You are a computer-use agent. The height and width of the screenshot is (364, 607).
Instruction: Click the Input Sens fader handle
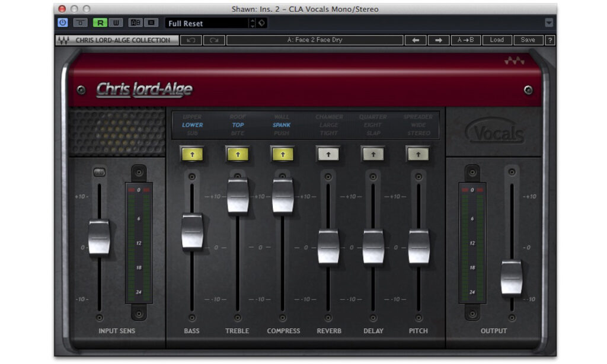pos(100,237)
